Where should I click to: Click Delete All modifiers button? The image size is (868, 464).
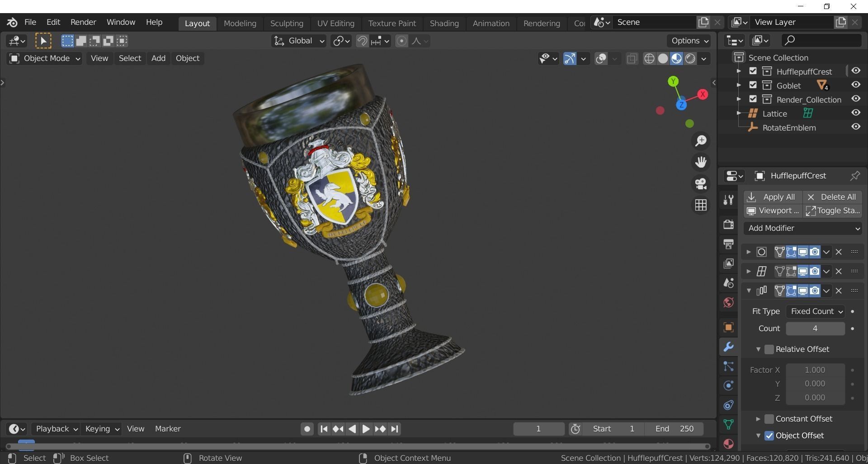[833, 197]
